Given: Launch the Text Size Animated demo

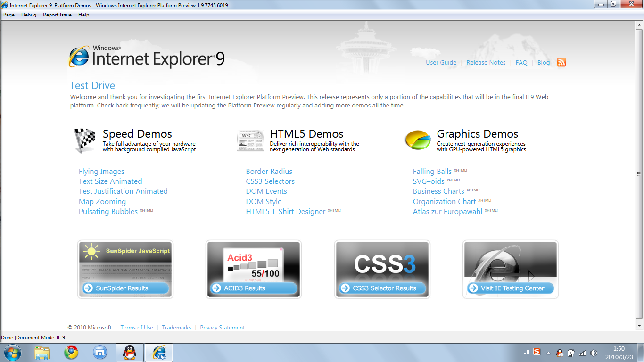Looking at the screenshot, I should coord(110,181).
